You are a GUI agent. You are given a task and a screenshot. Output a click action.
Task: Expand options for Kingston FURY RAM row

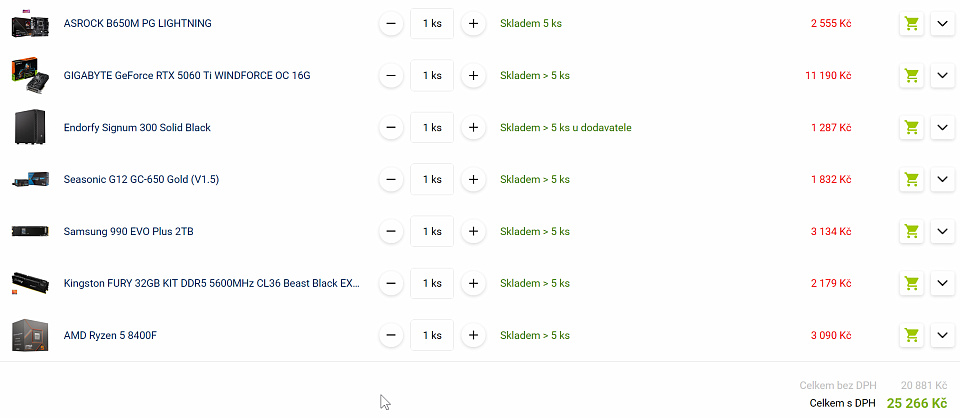click(x=942, y=284)
